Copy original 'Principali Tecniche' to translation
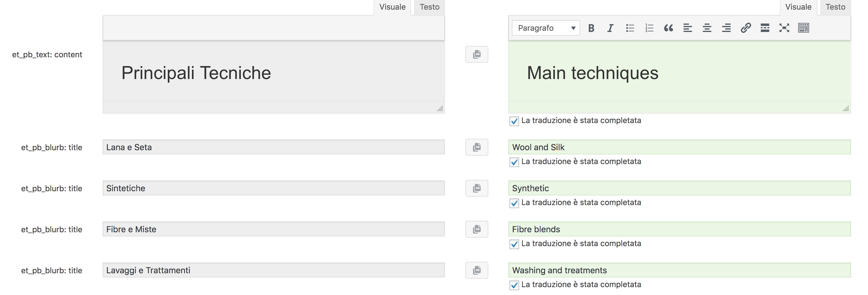868x295 pixels. [x=477, y=54]
